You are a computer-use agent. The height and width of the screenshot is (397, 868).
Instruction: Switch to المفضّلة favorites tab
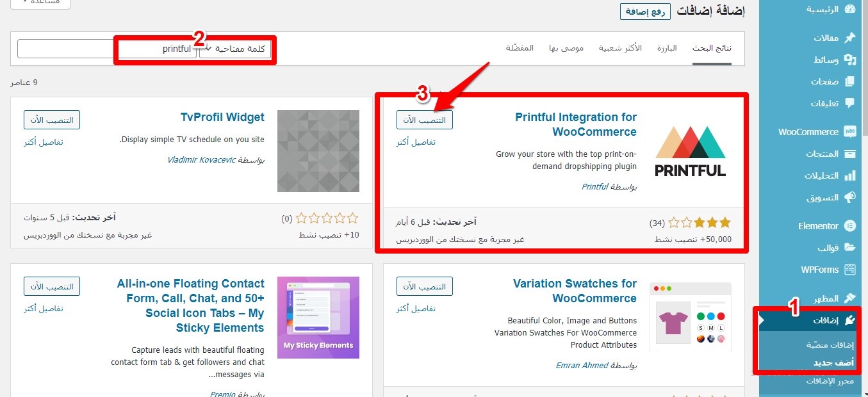pyautogui.click(x=520, y=49)
